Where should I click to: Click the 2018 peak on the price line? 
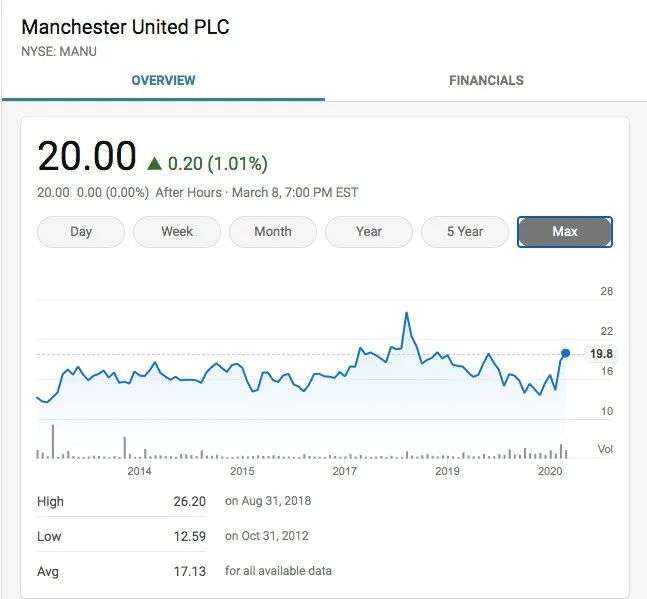click(x=406, y=314)
